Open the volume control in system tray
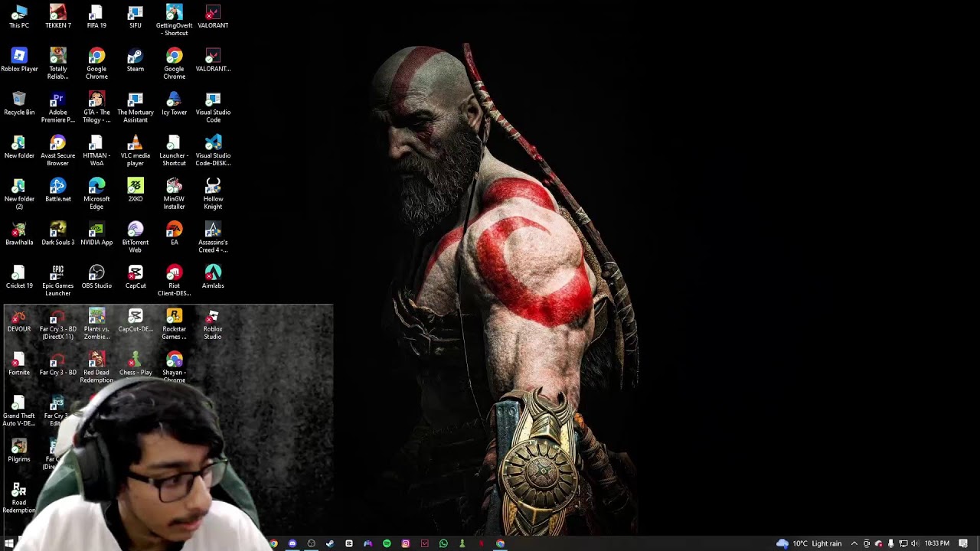The image size is (980, 551). [915, 543]
